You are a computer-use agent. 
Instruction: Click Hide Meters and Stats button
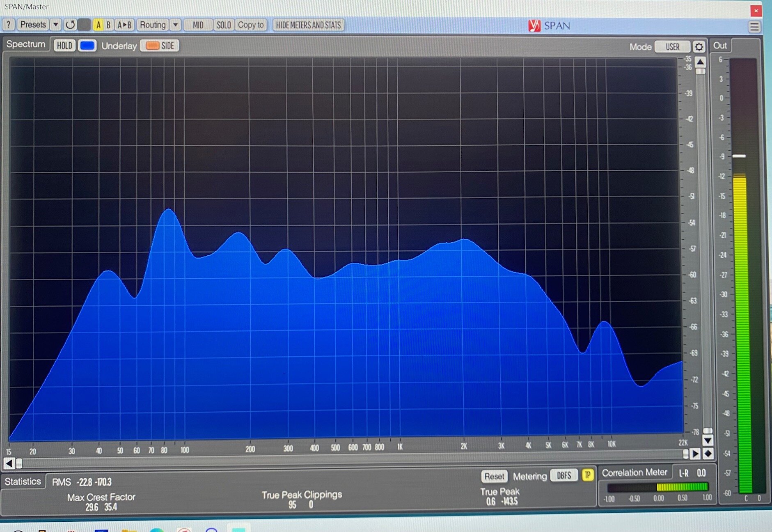pos(308,25)
